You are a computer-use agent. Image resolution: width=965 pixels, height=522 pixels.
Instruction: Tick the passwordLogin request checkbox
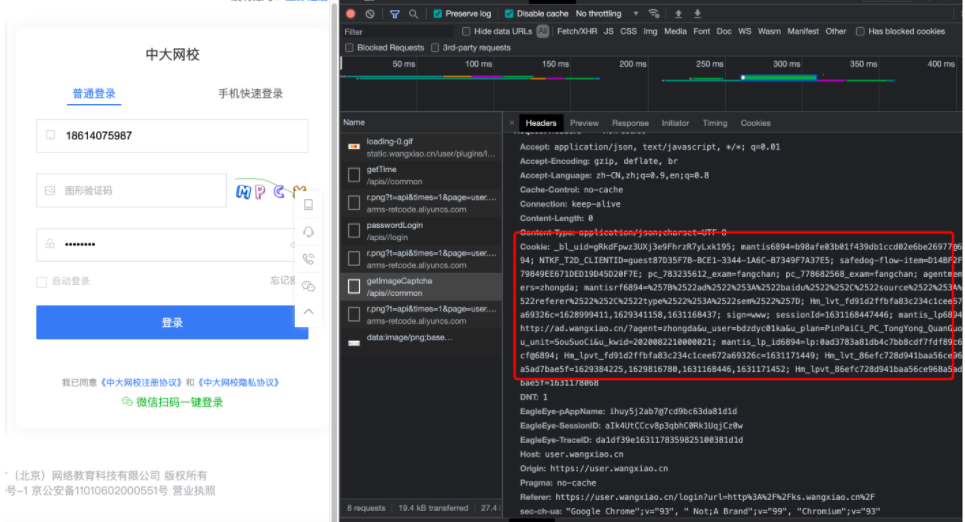(x=354, y=231)
